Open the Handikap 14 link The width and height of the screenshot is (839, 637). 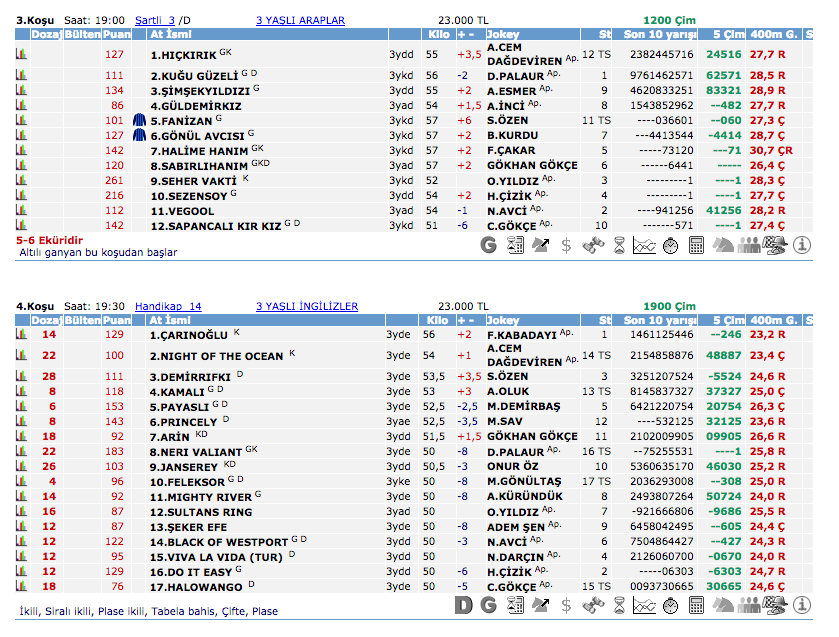click(167, 306)
